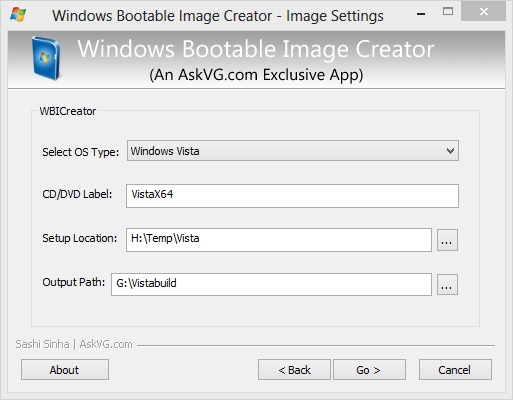Open the Select OS Type dropdown arrow
513x400 pixels.
click(450, 151)
